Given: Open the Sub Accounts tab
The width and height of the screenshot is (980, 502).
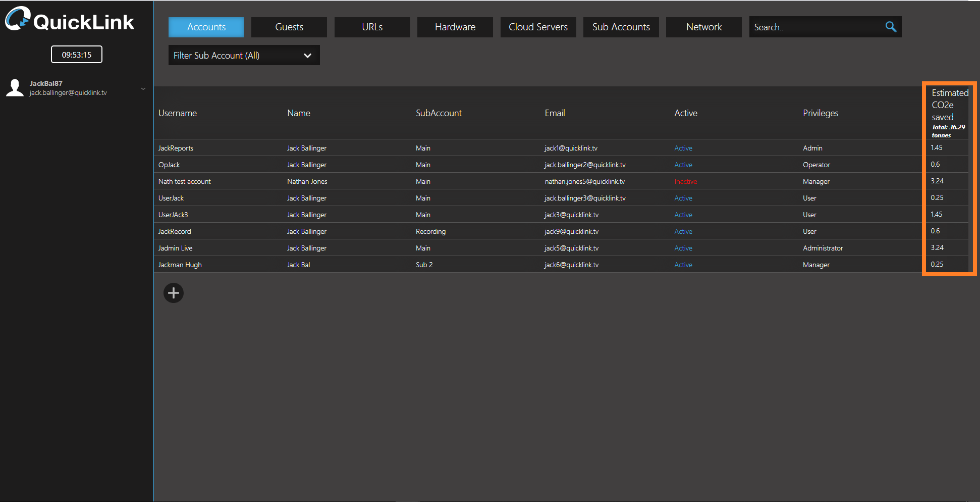Looking at the screenshot, I should [x=621, y=27].
